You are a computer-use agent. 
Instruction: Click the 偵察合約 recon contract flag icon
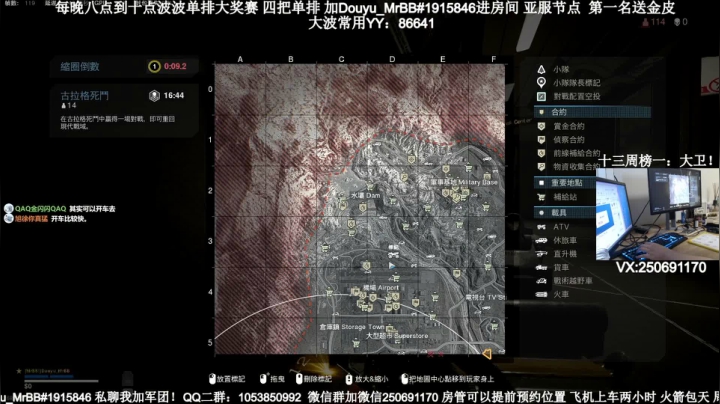541,140
